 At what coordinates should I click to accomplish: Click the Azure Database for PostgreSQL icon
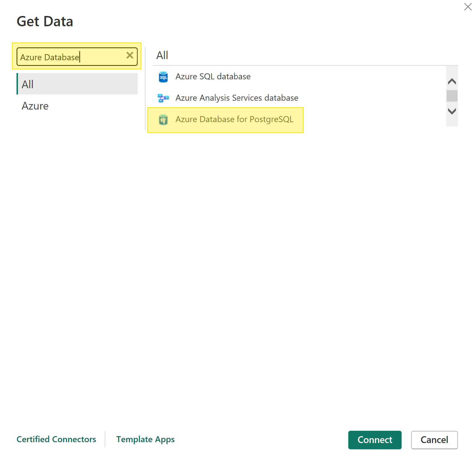[163, 120]
